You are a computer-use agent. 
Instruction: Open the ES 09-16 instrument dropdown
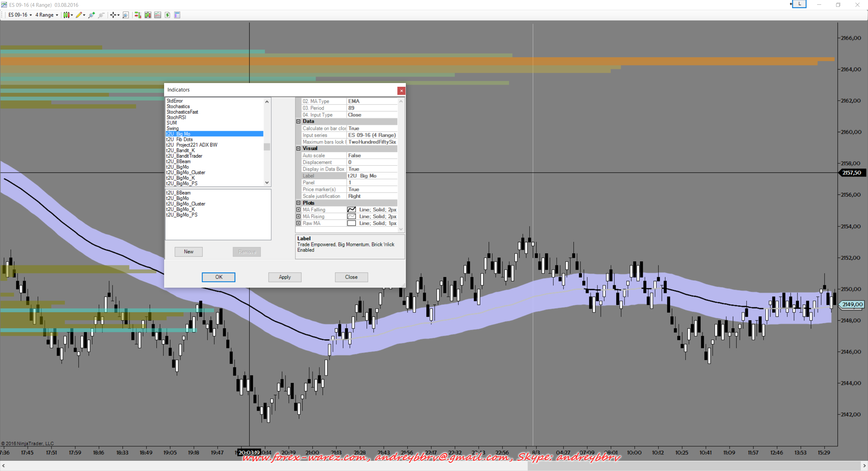point(20,15)
